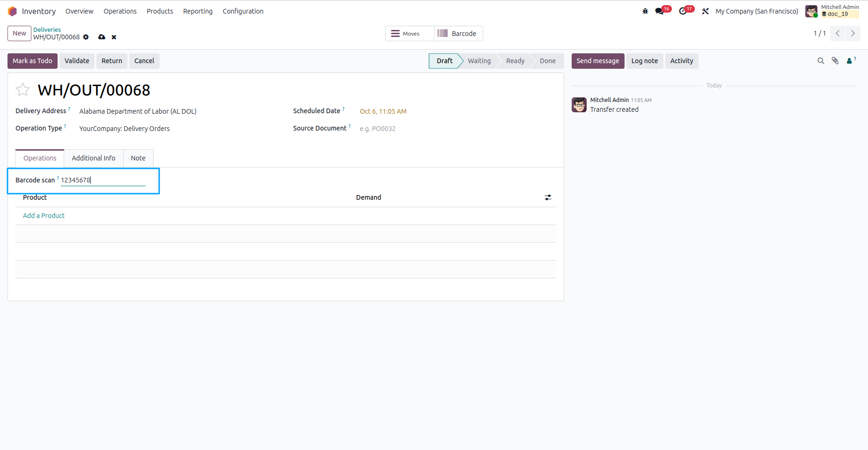
Task: Open the Inventory app home icon
Action: 12,11
